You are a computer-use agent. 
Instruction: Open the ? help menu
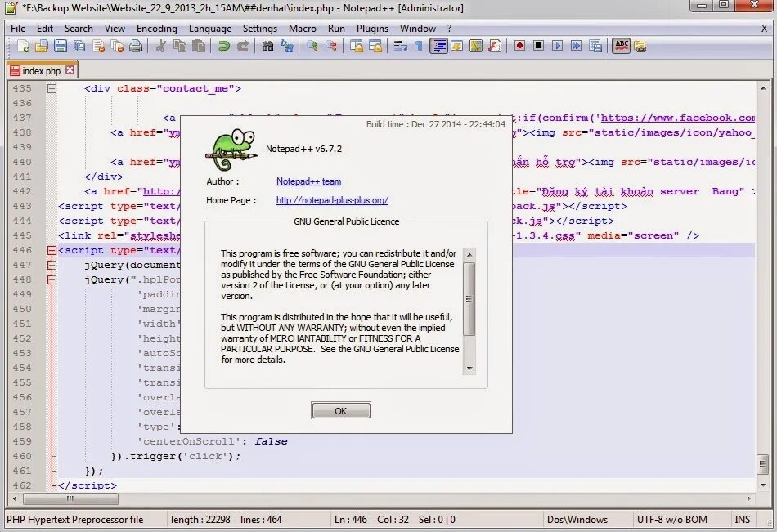click(449, 29)
